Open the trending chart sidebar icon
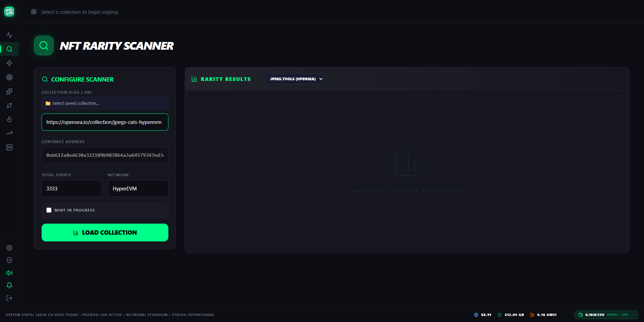Viewport: 644px width, 322px height. tap(9, 133)
